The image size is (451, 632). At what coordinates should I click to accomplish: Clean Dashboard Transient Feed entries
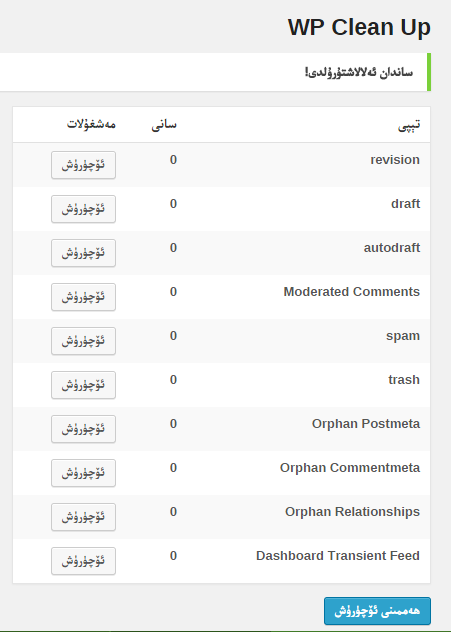83,561
